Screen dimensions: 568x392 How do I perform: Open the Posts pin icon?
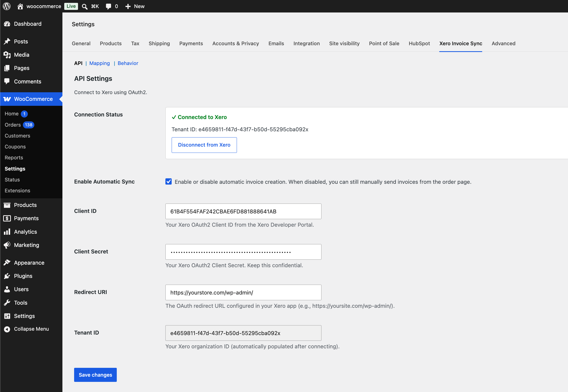tap(7, 42)
